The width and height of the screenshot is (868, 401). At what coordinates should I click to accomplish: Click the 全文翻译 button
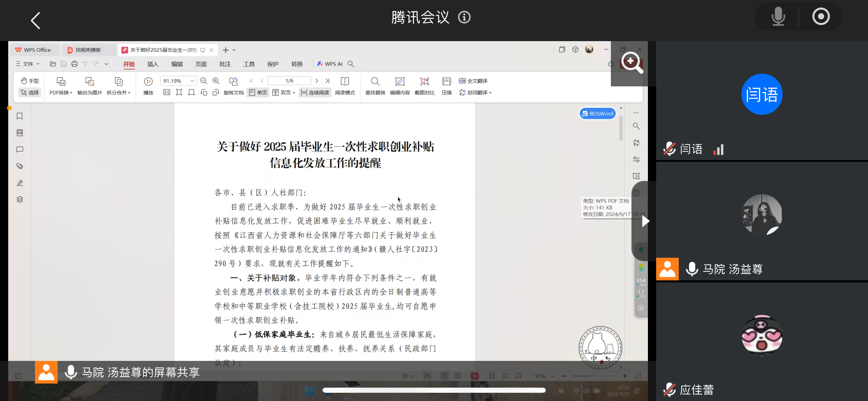(473, 81)
